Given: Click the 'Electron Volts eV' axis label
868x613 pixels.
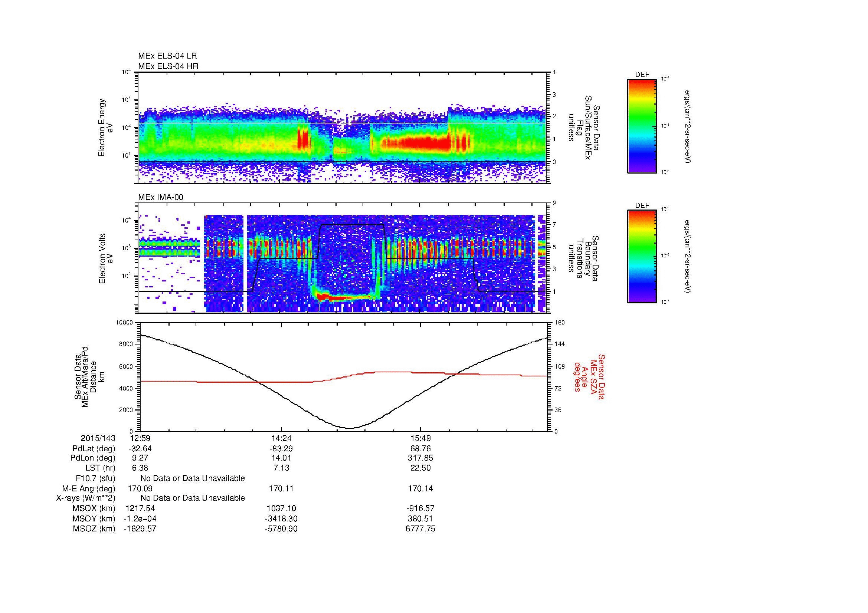Looking at the screenshot, I should [x=106, y=258].
